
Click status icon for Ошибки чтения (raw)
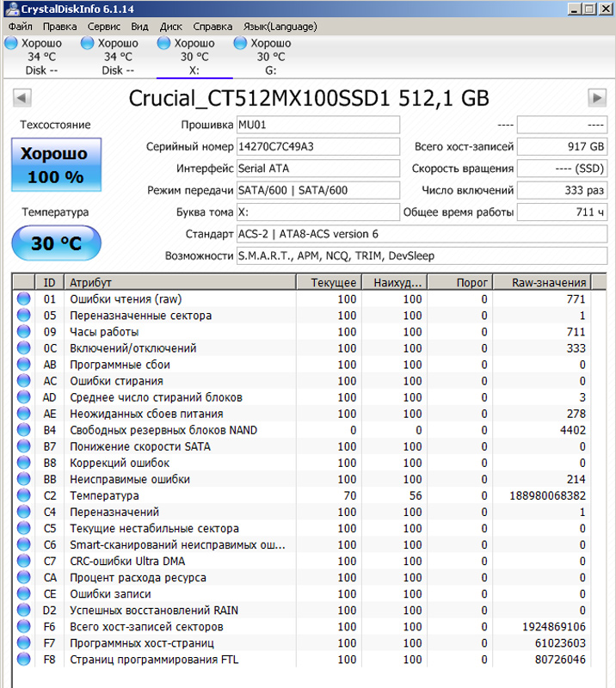click(x=24, y=298)
